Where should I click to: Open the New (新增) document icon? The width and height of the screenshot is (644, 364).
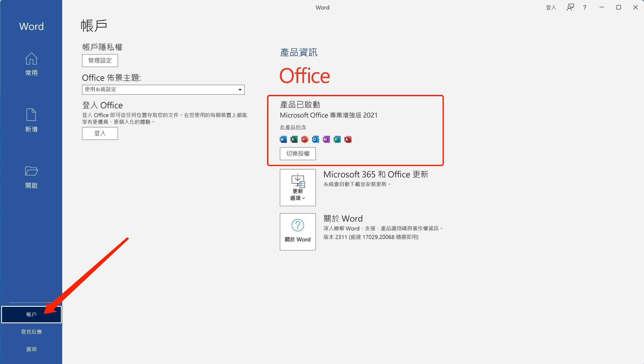(31, 115)
